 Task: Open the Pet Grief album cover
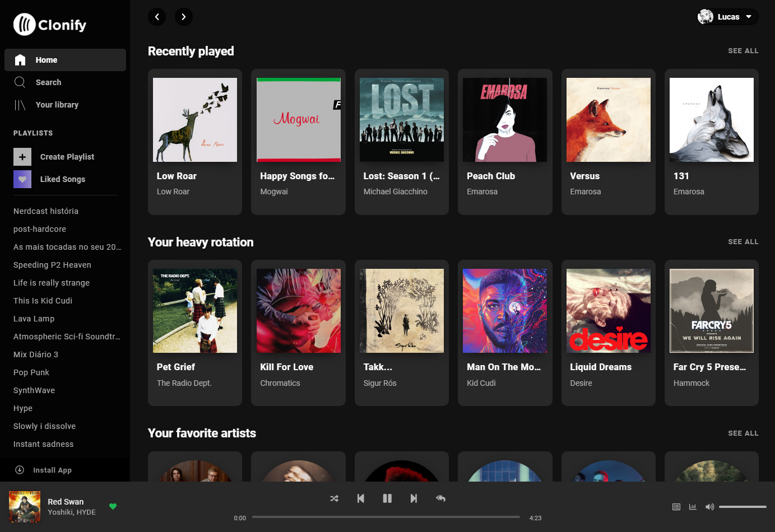click(x=195, y=311)
